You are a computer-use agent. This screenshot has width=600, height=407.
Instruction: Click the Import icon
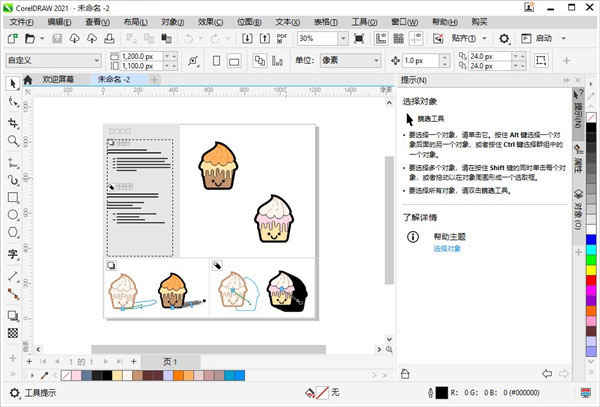click(x=247, y=38)
